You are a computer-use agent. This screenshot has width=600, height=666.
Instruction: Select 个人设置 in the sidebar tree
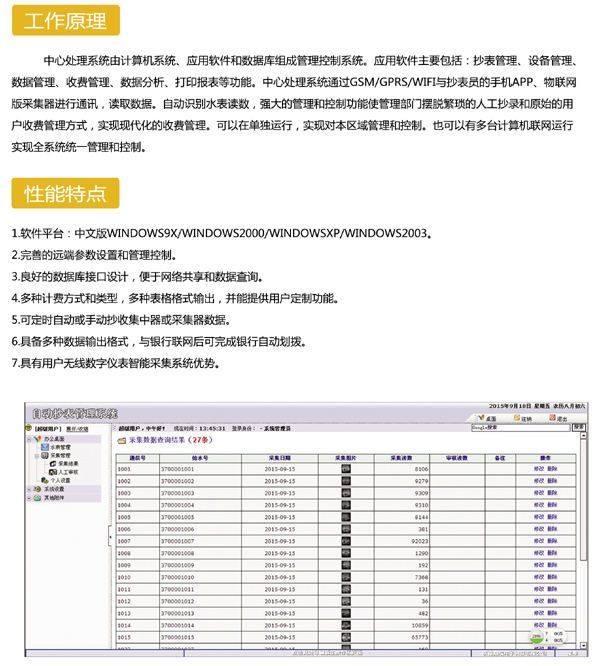coord(60,480)
